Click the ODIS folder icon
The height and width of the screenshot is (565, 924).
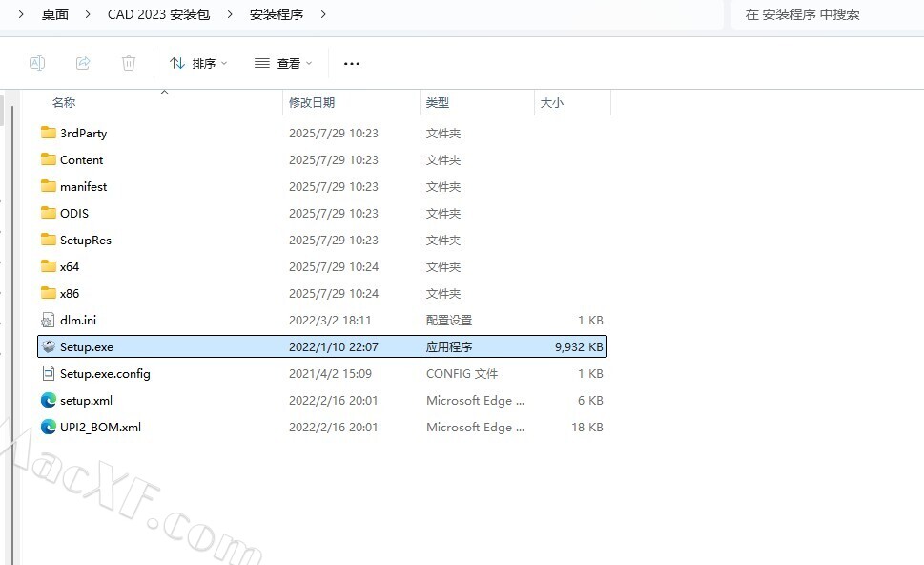coord(49,213)
